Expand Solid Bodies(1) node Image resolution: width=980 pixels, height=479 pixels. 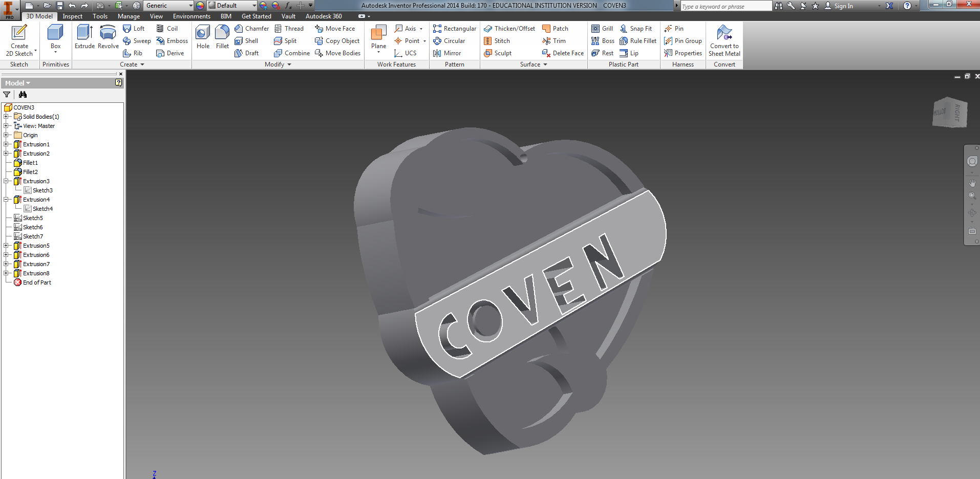[x=6, y=117]
